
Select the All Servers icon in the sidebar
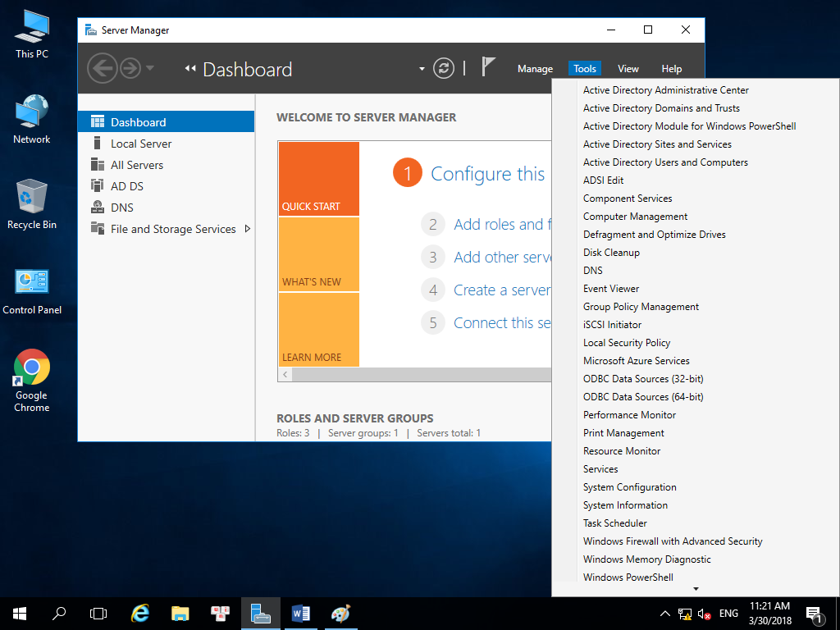(x=98, y=164)
